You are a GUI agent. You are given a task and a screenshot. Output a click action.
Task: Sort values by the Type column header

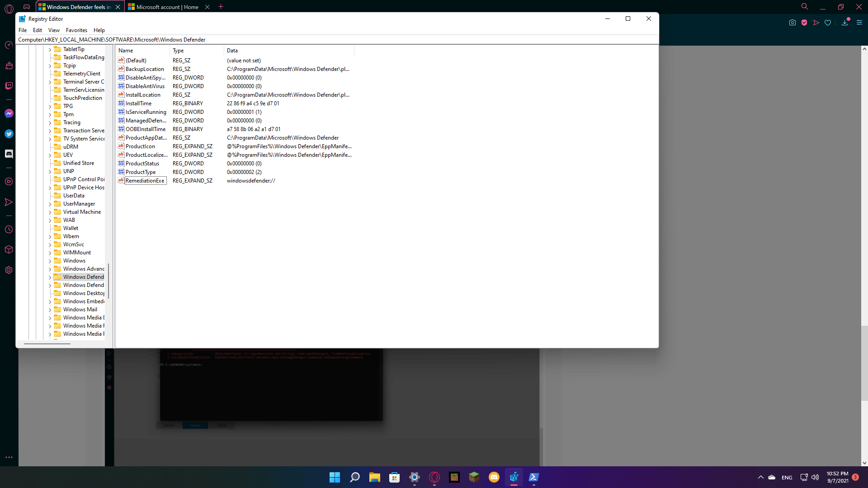point(197,51)
